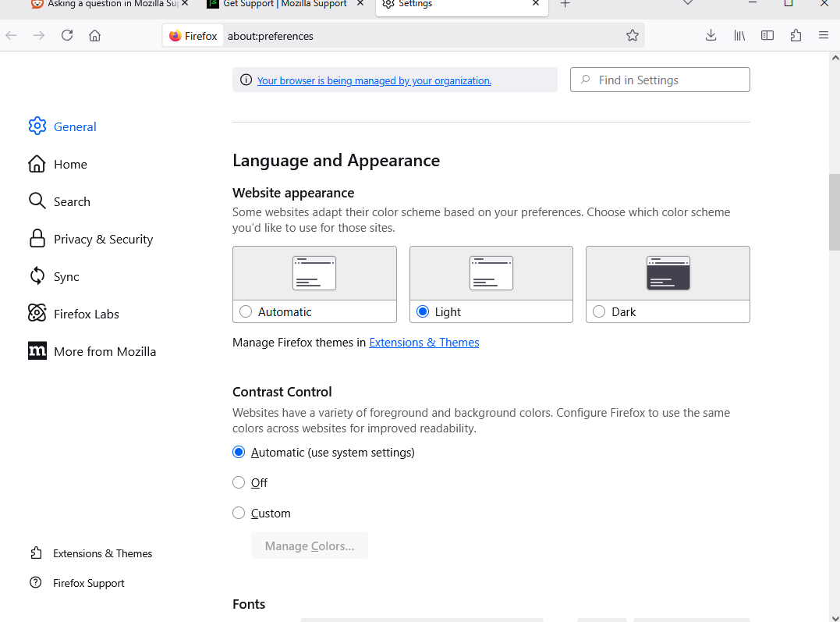Select the Automatic website appearance radio

pyautogui.click(x=246, y=311)
